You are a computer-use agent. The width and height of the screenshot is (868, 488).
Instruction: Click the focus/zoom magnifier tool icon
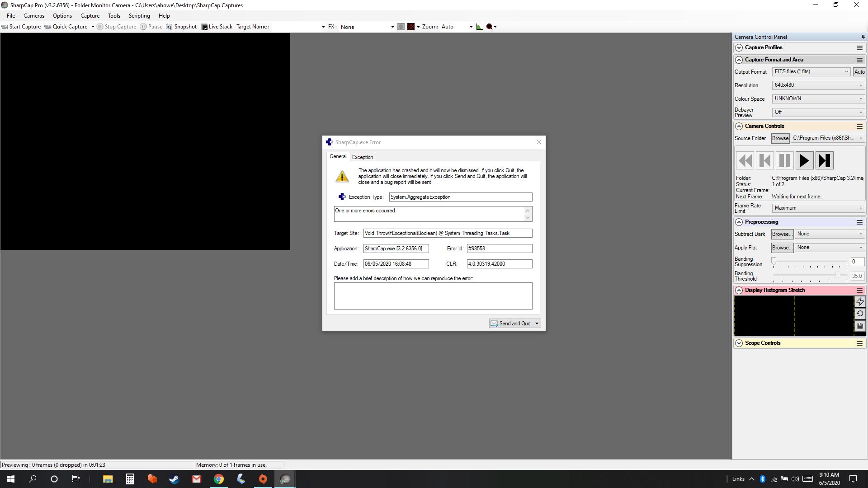point(490,27)
